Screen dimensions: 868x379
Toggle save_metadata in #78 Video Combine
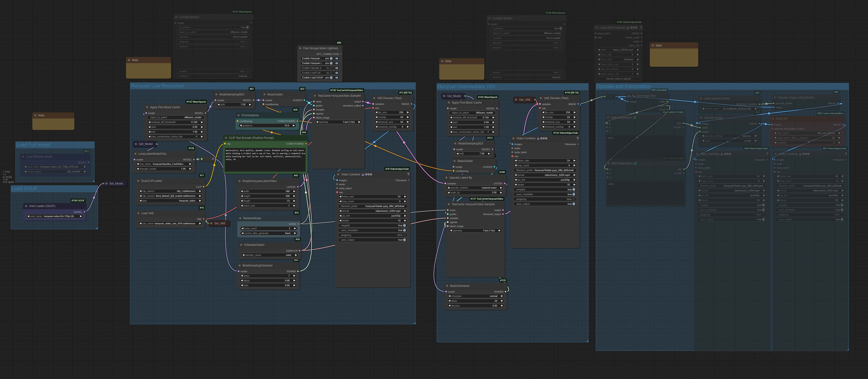pos(404,230)
